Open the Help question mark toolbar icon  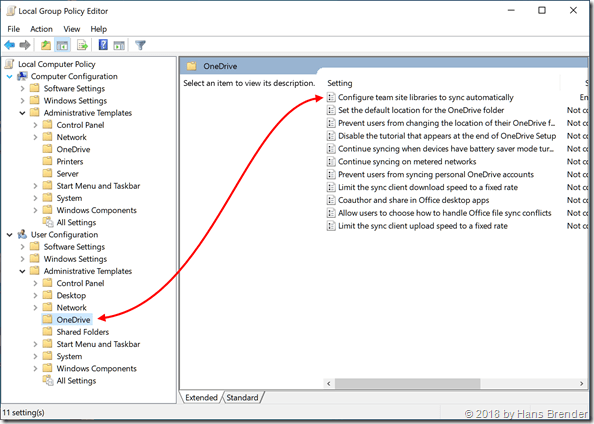tap(103, 45)
